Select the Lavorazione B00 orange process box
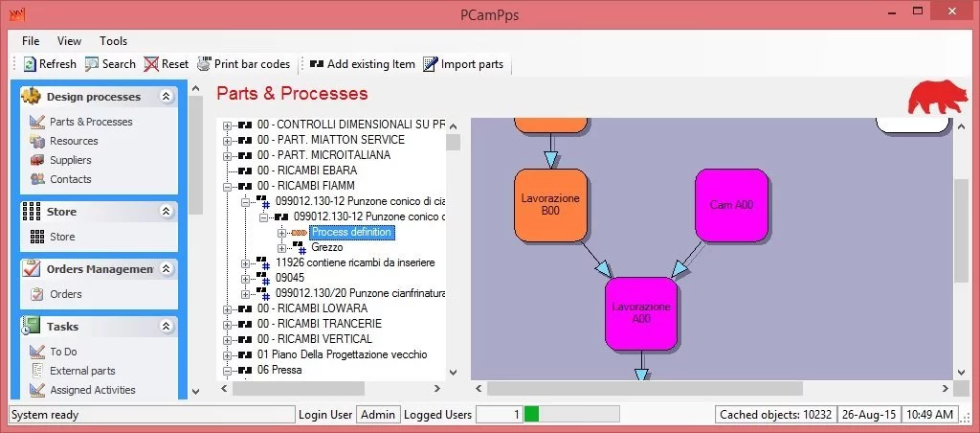This screenshot has height=433, width=980. [550, 205]
